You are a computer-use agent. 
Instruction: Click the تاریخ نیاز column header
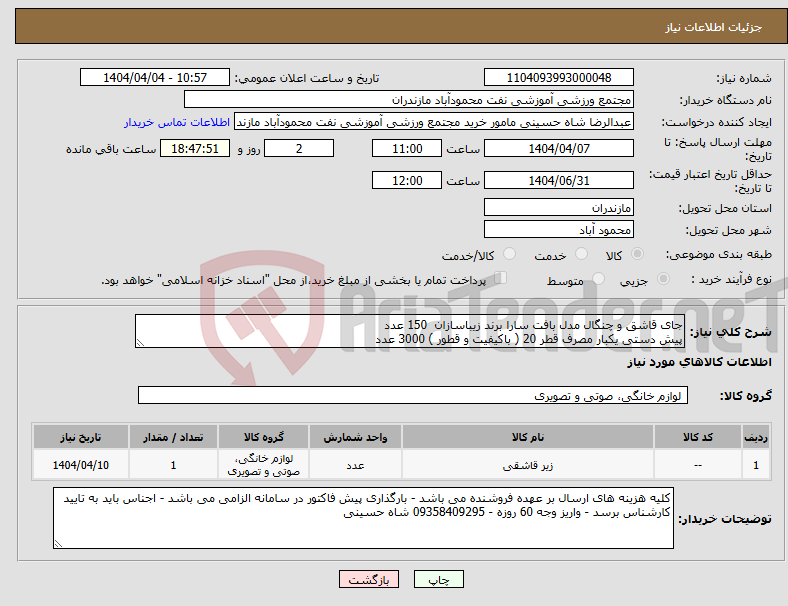[80, 437]
